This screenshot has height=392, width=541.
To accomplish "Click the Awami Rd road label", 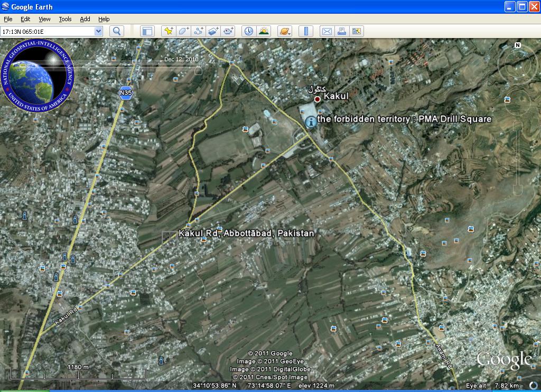I will tap(444, 357).
